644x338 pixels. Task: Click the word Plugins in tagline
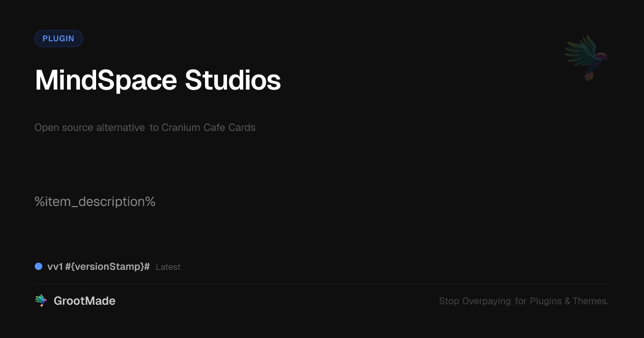tap(545, 301)
